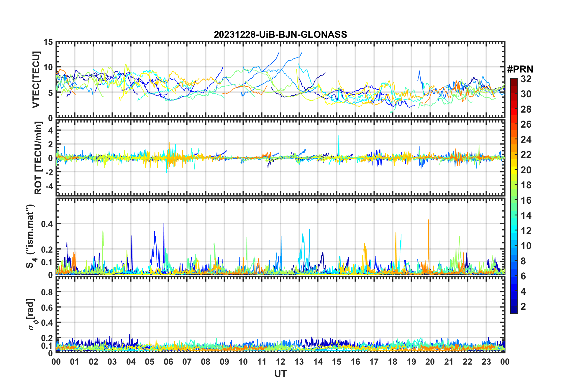Viewport: 561px width, 392px height.
Task: Click x-axis tick label 21
Action: click(449, 362)
